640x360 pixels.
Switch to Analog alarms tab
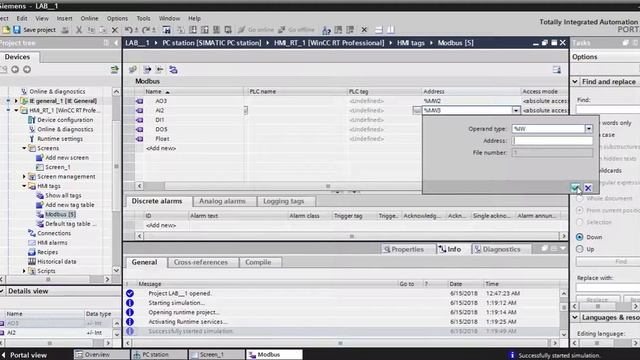coord(222,201)
